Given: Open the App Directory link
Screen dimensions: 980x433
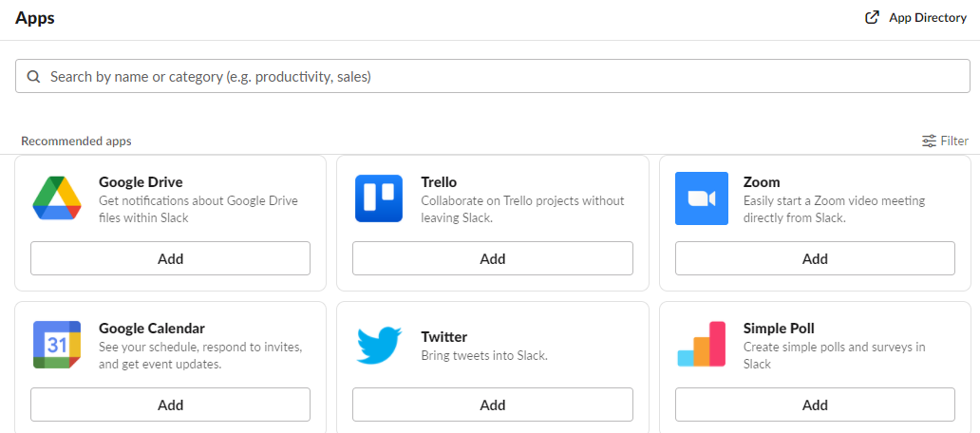Looking at the screenshot, I should [x=927, y=18].
